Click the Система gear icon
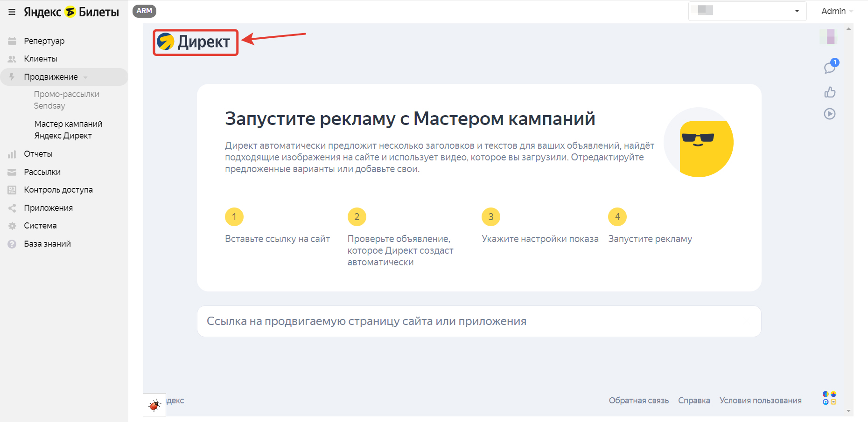This screenshot has height=422, width=868. click(12, 226)
